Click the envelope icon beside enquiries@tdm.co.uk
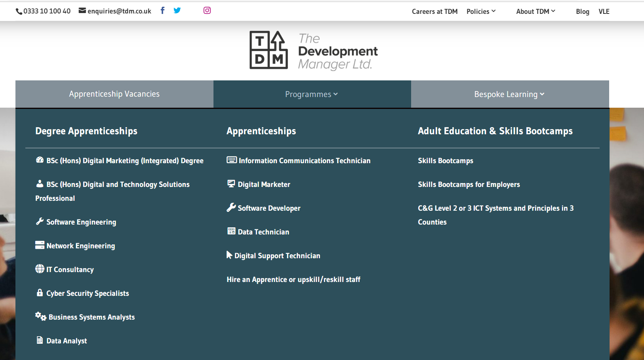The width and height of the screenshot is (644, 360). (82, 11)
